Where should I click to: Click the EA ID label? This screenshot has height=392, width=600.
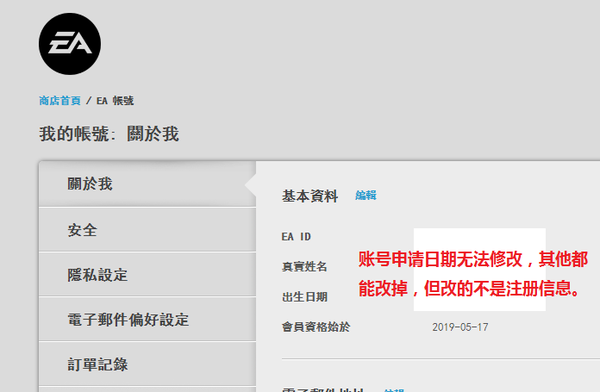pos(296,237)
